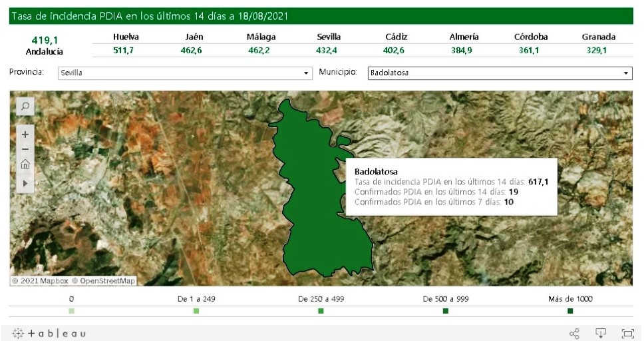Open the share icon in footer
644x341 pixels.
click(x=574, y=333)
